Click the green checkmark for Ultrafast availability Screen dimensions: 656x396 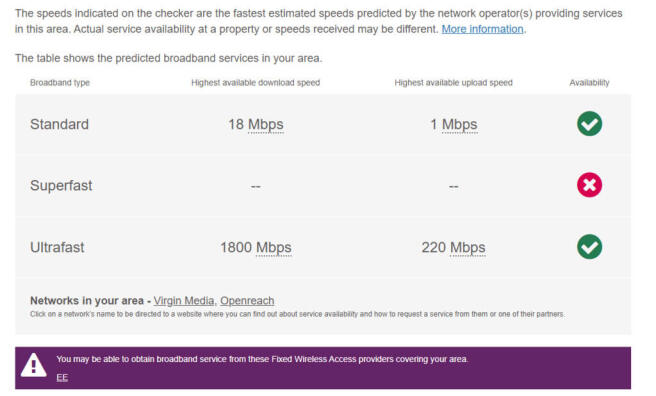coord(589,247)
